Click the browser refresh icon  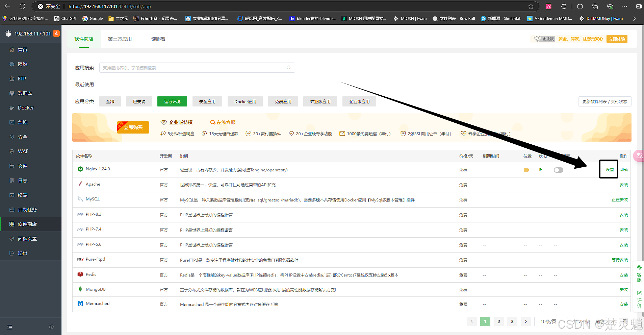22,6
